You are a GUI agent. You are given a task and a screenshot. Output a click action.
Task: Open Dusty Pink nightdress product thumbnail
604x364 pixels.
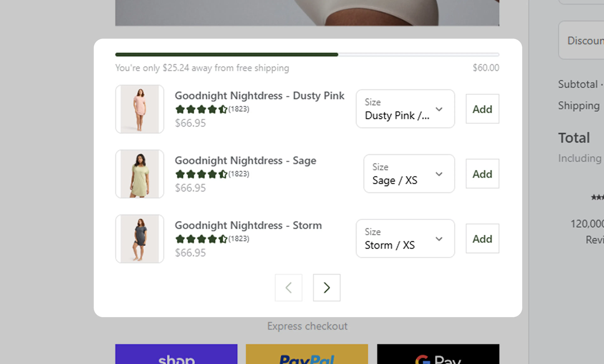coord(140,109)
